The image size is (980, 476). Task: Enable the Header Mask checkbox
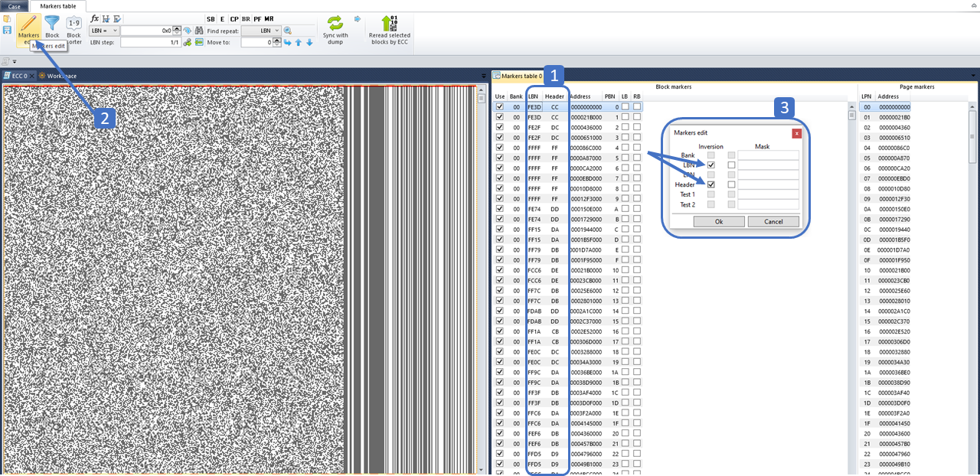(731, 184)
